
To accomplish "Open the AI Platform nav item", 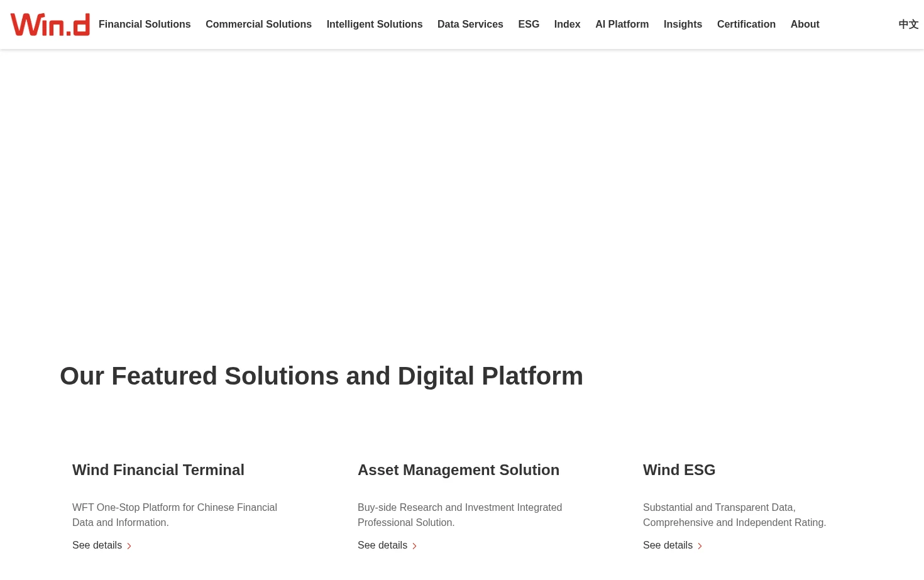I will click(622, 24).
